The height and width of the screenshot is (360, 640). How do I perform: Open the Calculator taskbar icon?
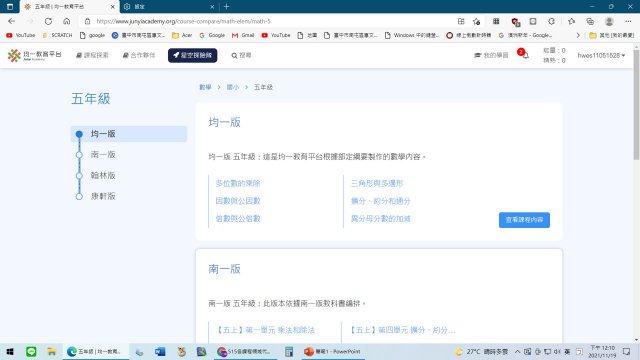289,351
